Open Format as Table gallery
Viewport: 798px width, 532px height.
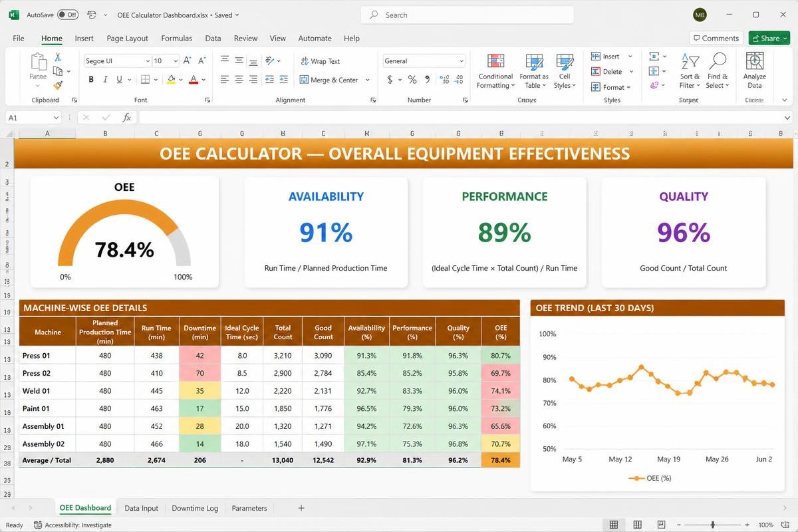point(534,71)
